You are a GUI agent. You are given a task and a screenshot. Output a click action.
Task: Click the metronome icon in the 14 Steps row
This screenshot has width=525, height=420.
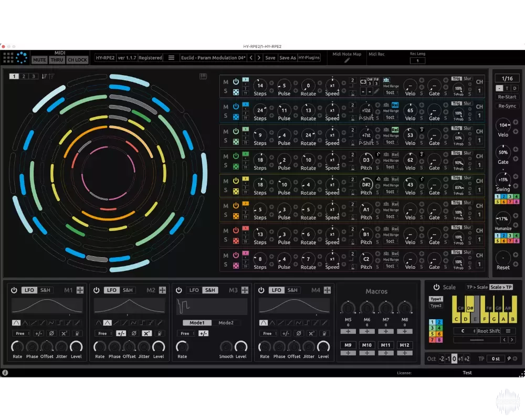[x=353, y=94]
